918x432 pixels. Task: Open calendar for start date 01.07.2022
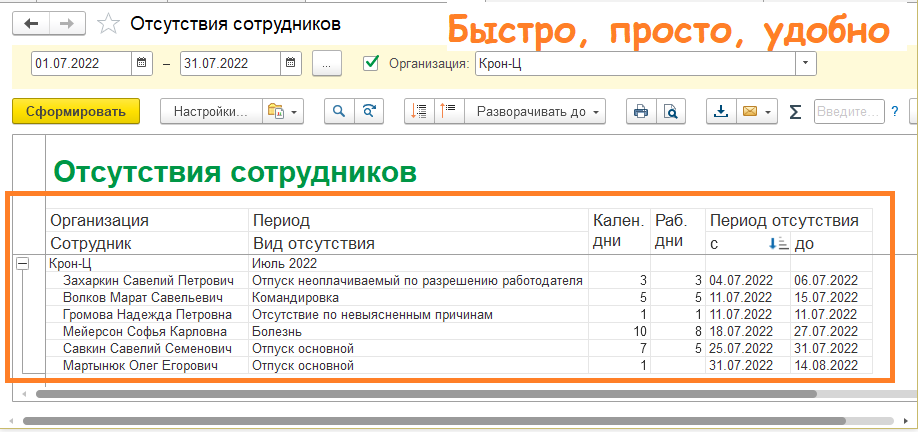(141, 63)
